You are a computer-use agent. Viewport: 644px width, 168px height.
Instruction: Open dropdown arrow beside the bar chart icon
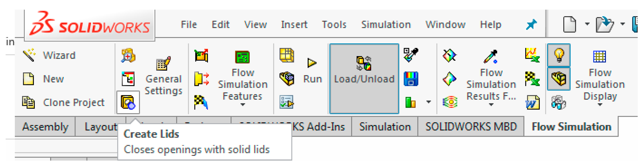point(428,102)
